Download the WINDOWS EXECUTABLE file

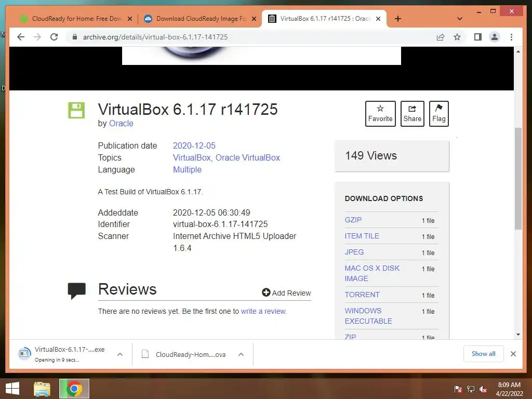[x=368, y=316]
